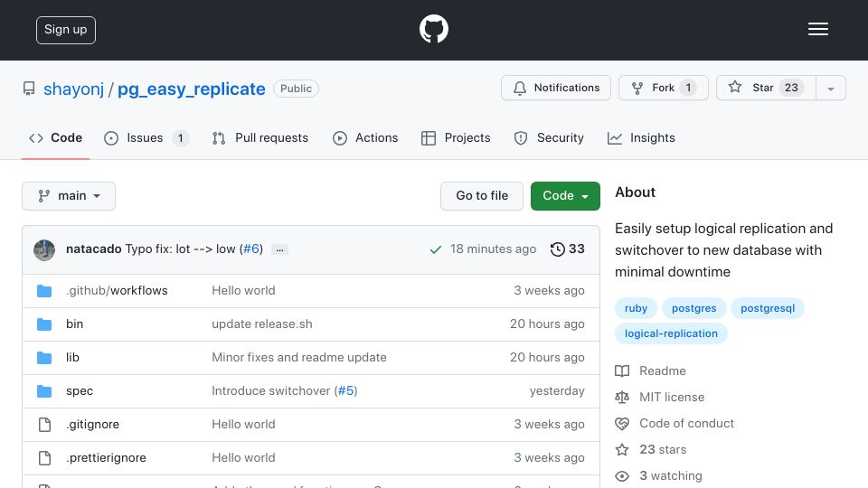Select the postgres topic tag

[693, 308]
